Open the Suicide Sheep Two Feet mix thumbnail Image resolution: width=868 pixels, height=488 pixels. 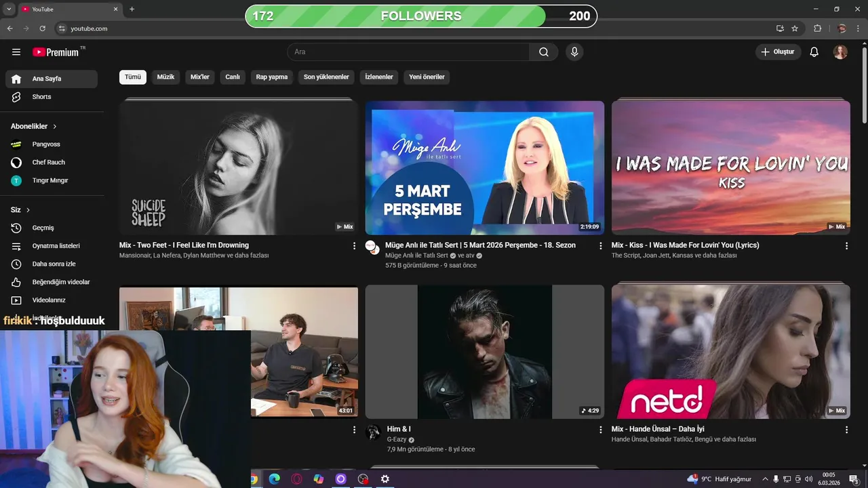click(239, 167)
